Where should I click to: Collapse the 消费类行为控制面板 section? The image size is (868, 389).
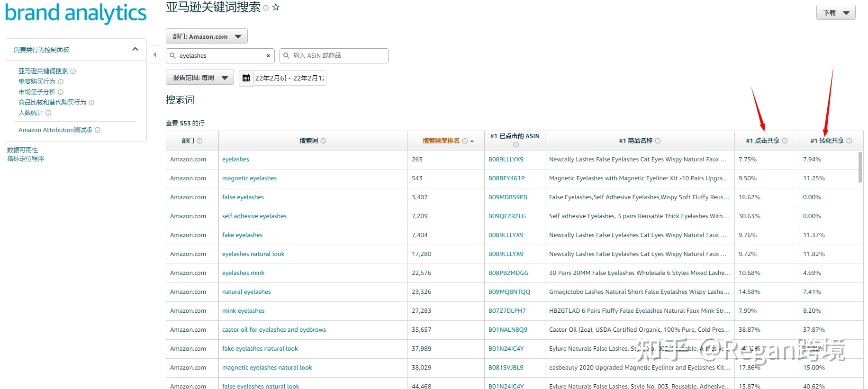[x=135, y=49]
